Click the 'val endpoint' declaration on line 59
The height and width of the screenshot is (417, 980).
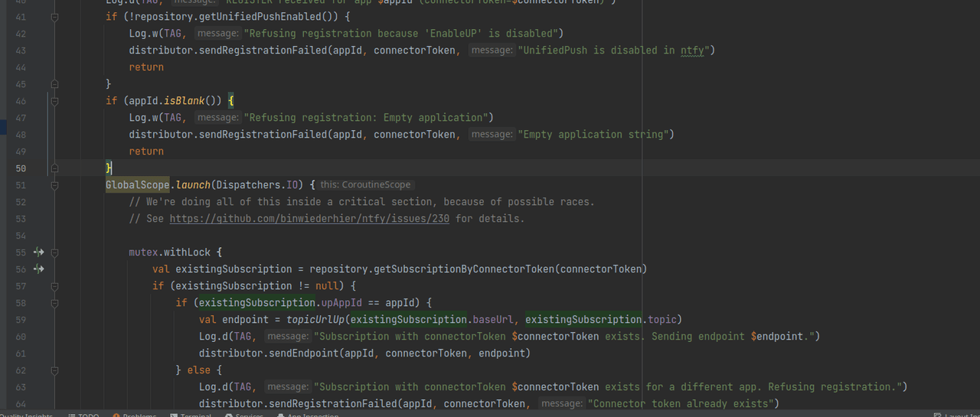pos(234,319)
